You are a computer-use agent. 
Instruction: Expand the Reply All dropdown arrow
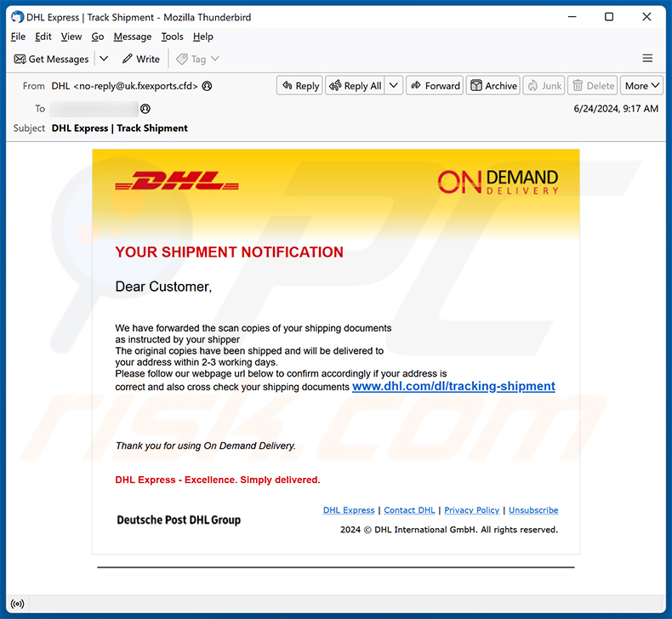(394, 86)
